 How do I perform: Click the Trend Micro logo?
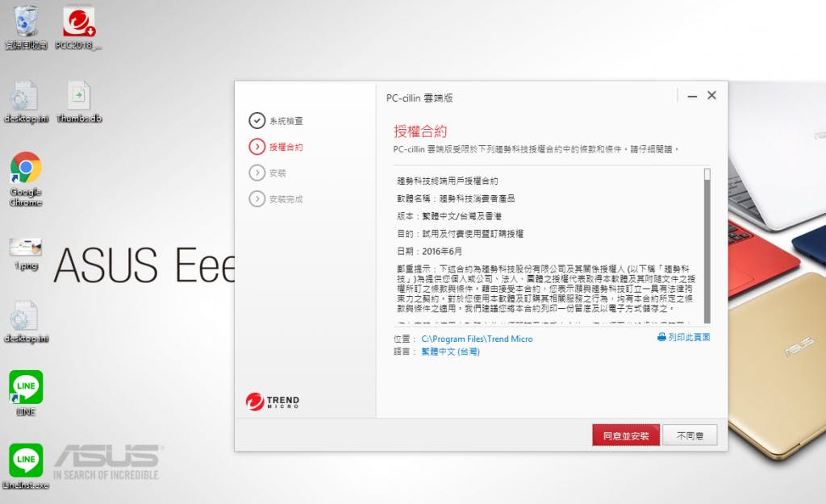click(273, 402)
